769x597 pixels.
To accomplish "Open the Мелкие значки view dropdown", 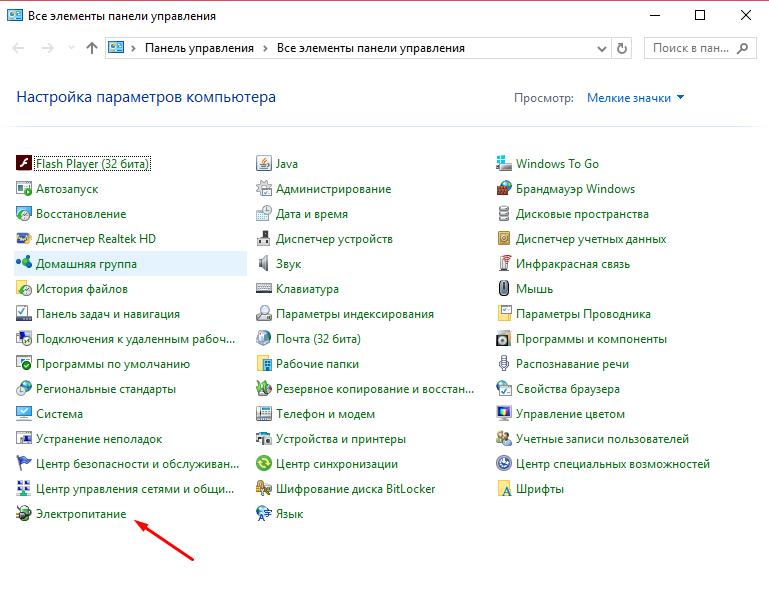I will (x=636, y=98).
